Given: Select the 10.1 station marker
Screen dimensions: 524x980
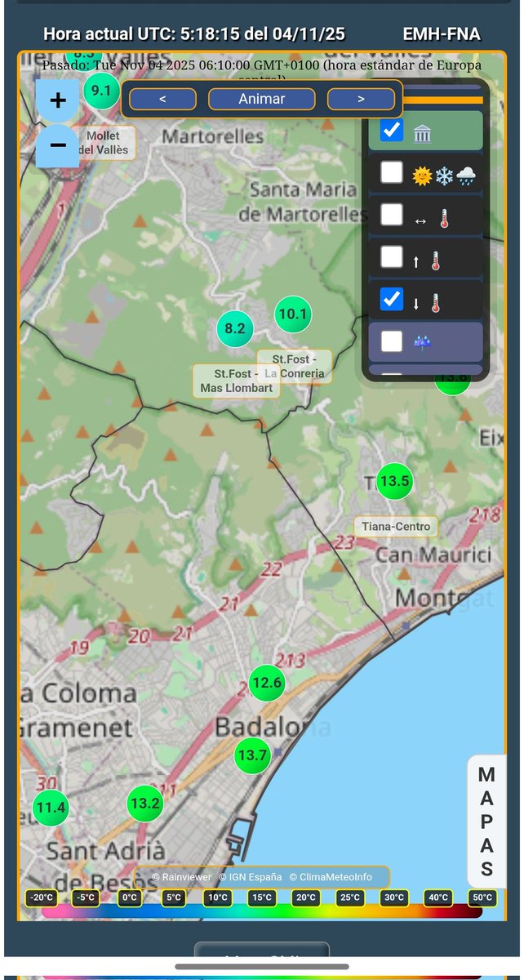Looking at the screenshot, I should pos(292,314).
